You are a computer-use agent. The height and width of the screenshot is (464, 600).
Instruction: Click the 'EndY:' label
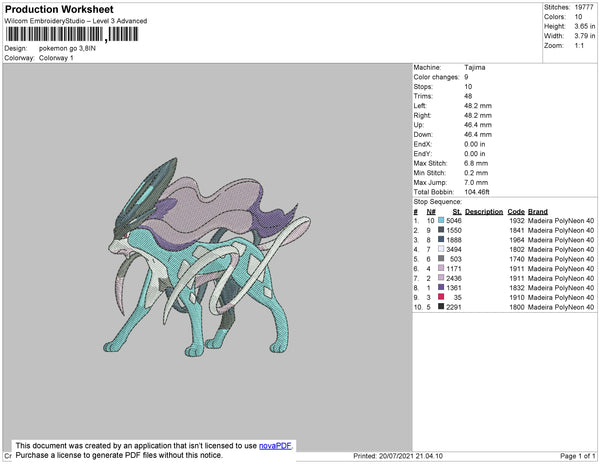point(423,153)
